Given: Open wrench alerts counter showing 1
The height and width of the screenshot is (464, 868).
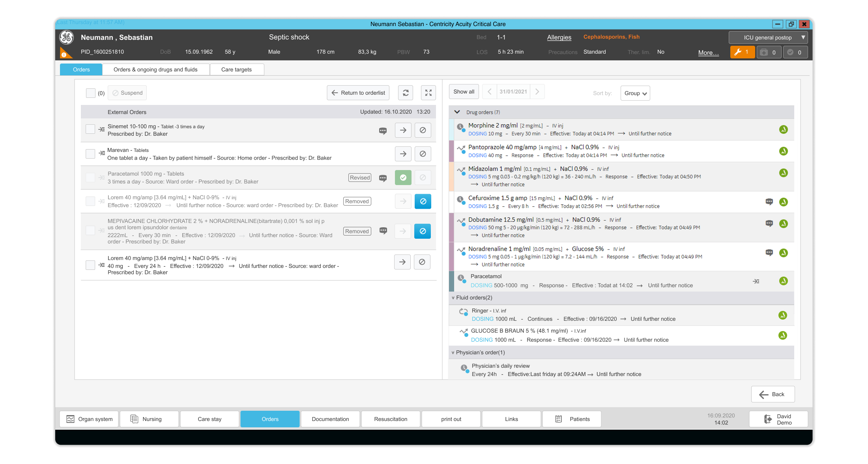Looking at the screenshot, I should [742, 52].
